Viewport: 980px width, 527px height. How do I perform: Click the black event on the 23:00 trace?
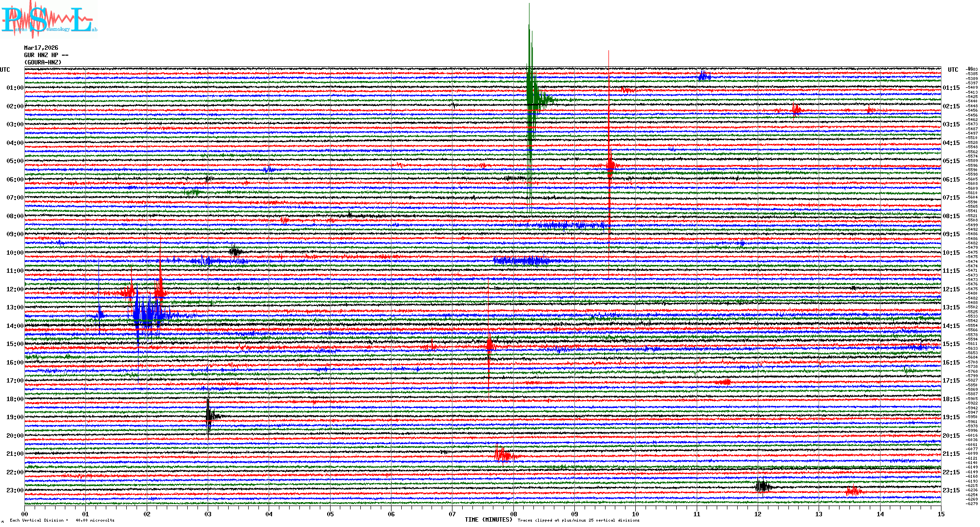point(762,486)
